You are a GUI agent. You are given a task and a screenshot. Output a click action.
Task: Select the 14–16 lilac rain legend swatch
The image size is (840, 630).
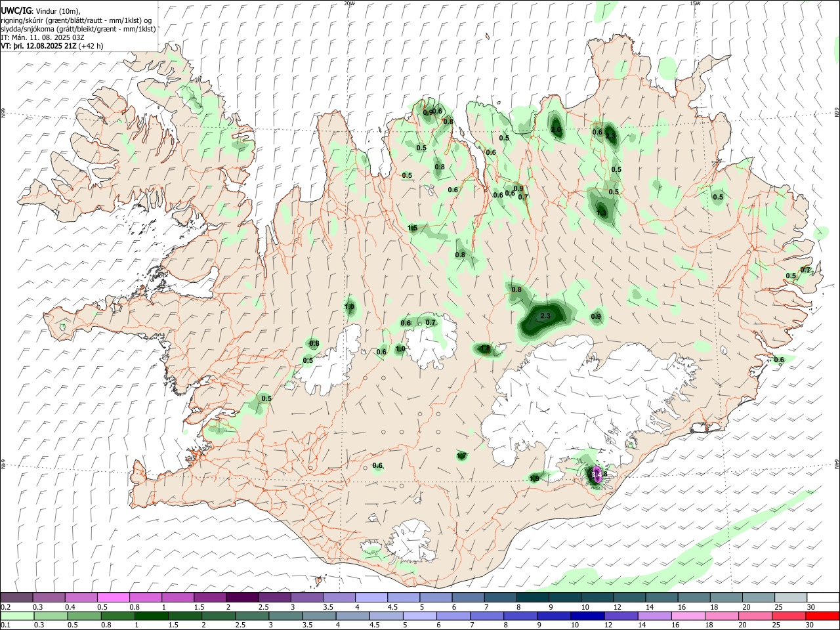coord(655,616)
